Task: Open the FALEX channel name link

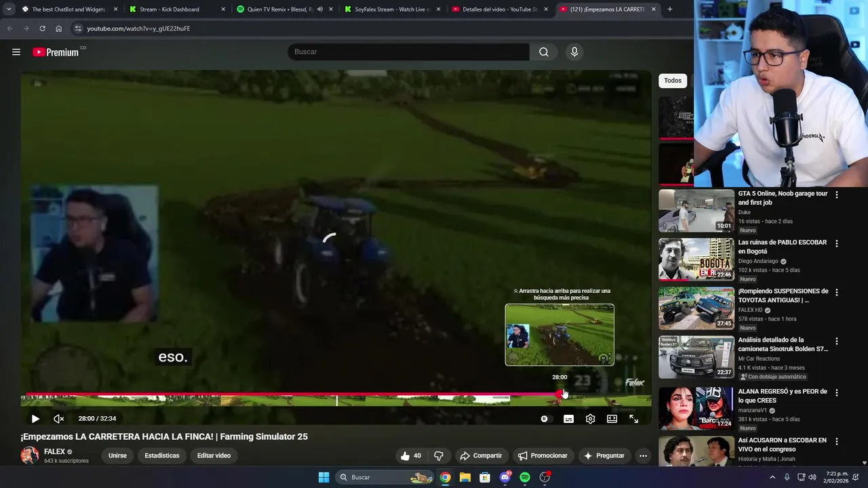Action: click(55, 451)
